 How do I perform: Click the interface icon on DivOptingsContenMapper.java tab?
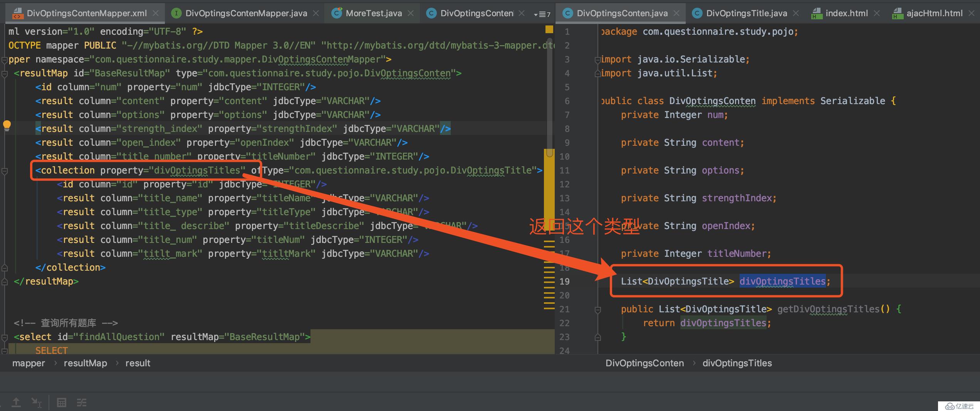(x=176, y=13)
